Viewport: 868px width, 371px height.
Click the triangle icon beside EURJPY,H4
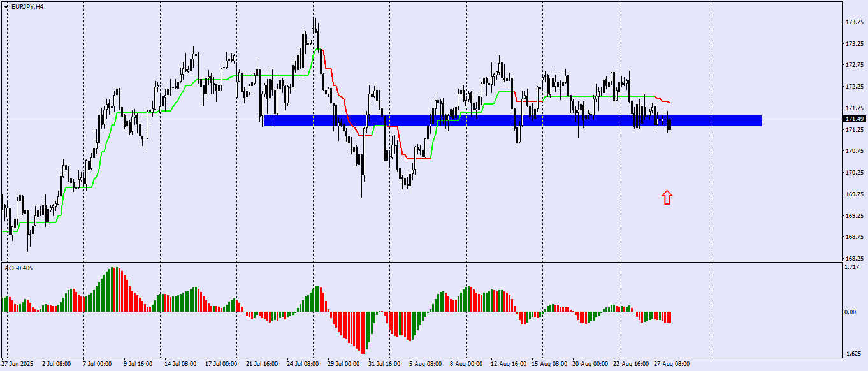(6, 6)
